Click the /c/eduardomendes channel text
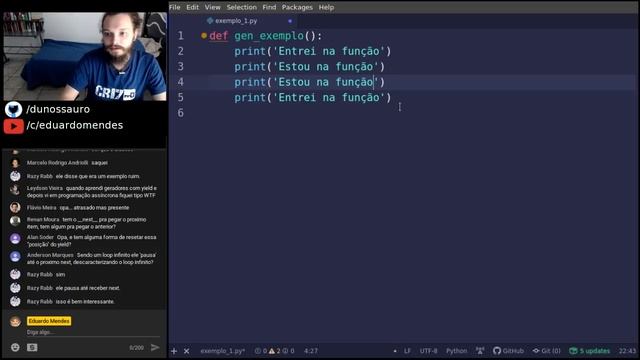 pyautogui.click(x=75, y=125)
